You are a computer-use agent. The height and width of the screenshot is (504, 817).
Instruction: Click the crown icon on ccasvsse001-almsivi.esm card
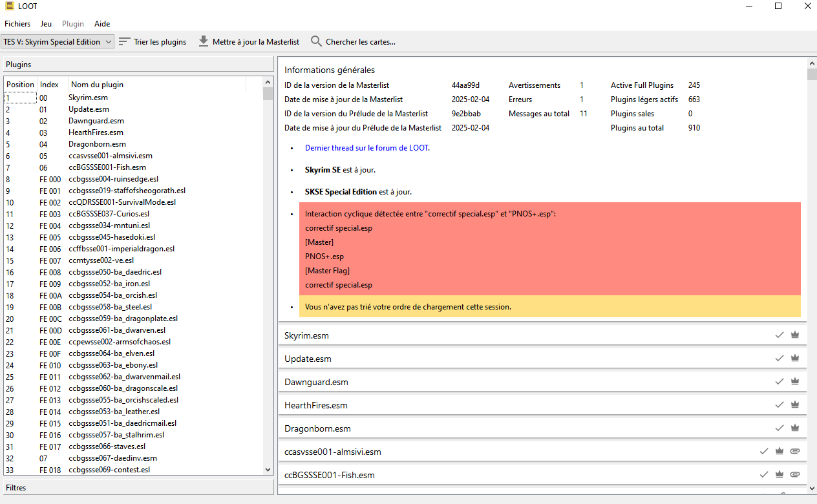(x=780, y=451)
